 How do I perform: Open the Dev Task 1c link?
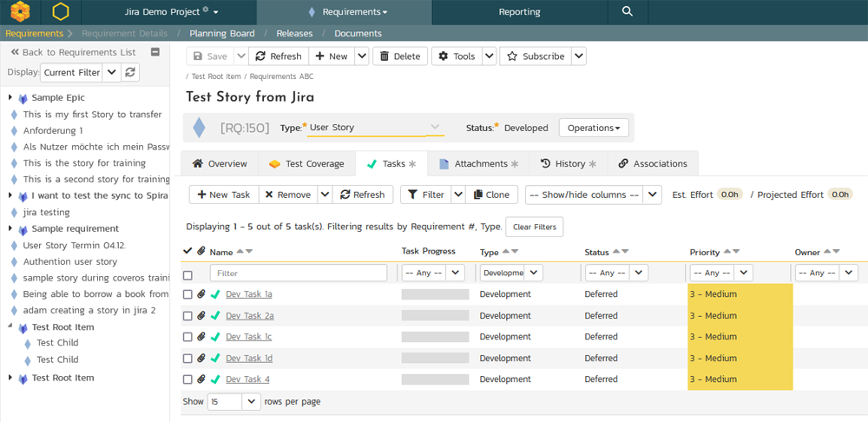tap(248, 337)
